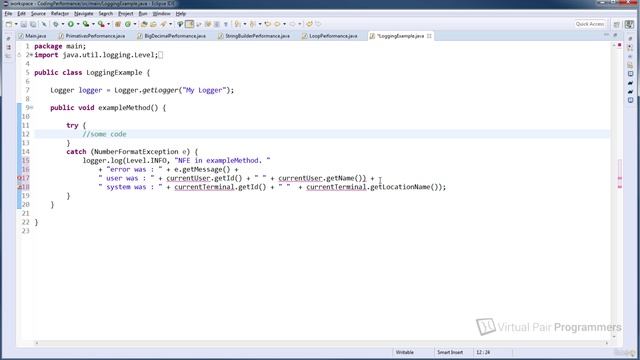
Task: Toggle Mark Occurrences in toolbar
Action: point(180,24)
